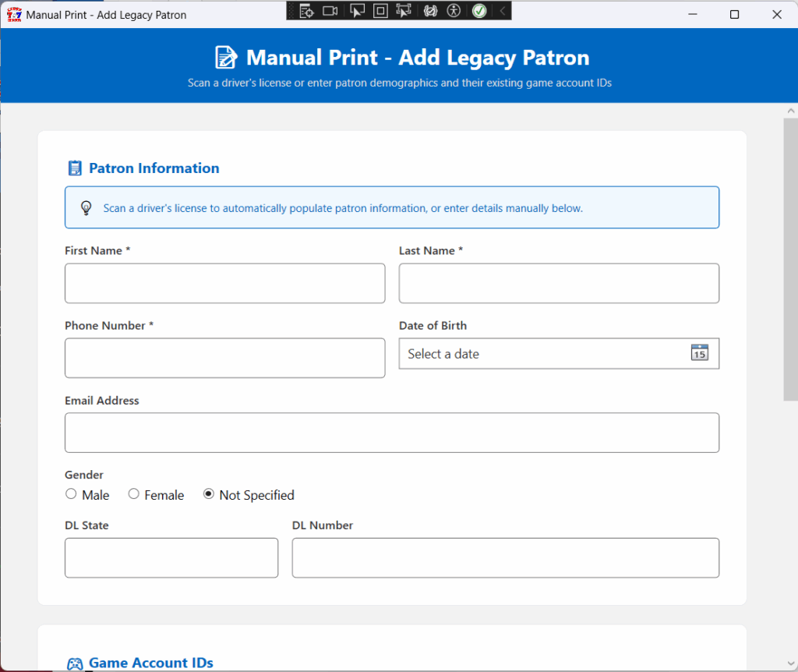The image size is (798, 672).
Task: Select the Male gender radio button
Action: [x=71, y=493]
